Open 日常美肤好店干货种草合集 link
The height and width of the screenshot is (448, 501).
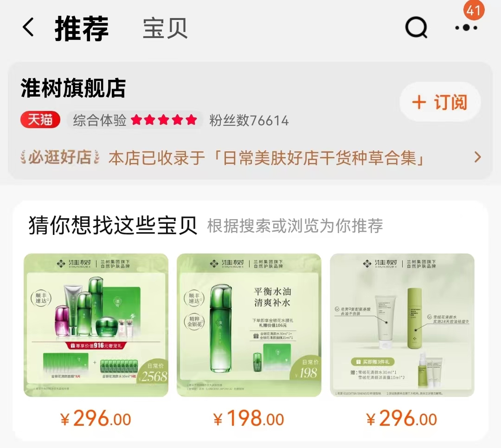tap(266, 158)
